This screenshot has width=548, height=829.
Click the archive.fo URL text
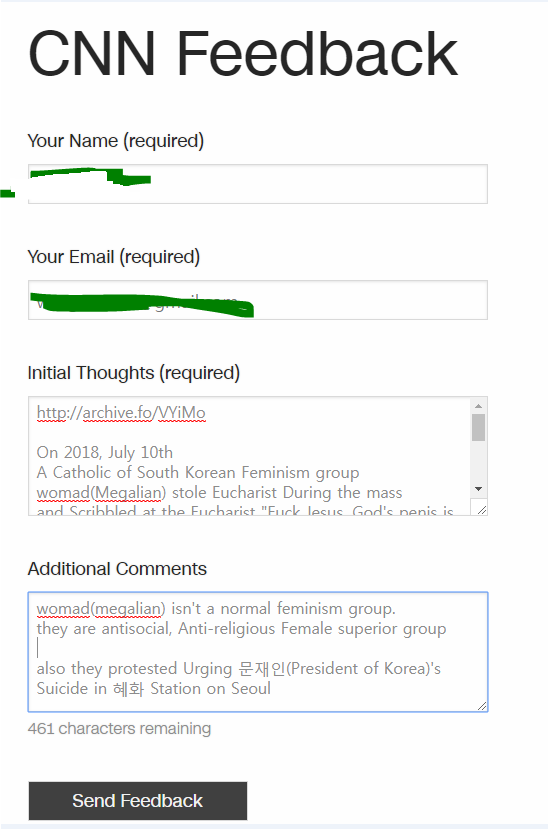click(x=121, y=413)
